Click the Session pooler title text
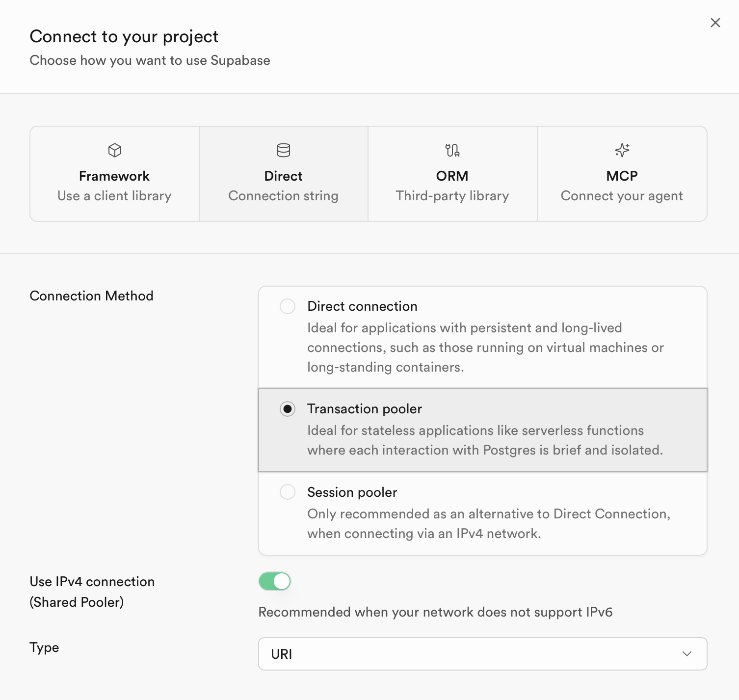The height and width of the screenshot is (700, 739). 352,492
